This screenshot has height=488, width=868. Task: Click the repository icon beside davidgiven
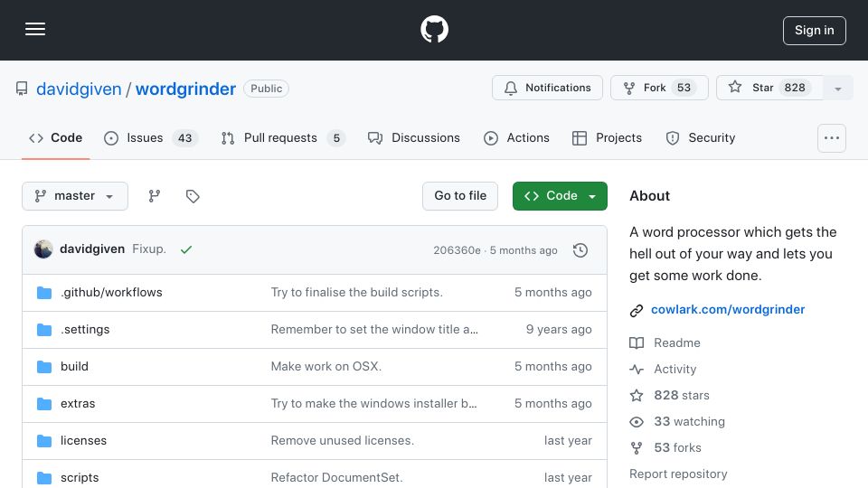coord(22,89)
